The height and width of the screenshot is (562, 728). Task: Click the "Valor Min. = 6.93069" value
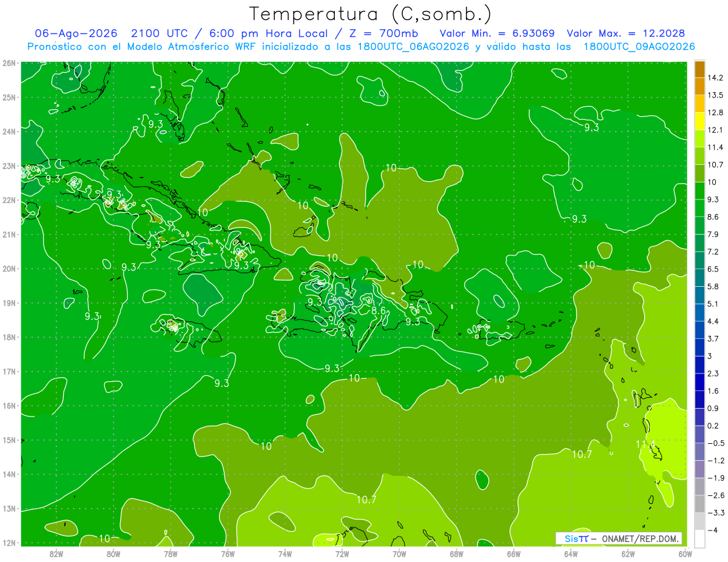pyautogui.click(x=497, y=33)
